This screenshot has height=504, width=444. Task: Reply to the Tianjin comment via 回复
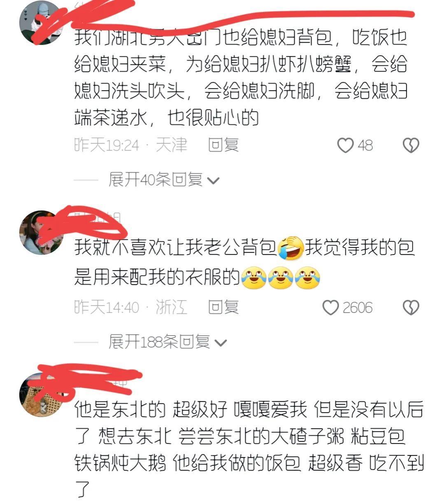(x=223, y=145)
